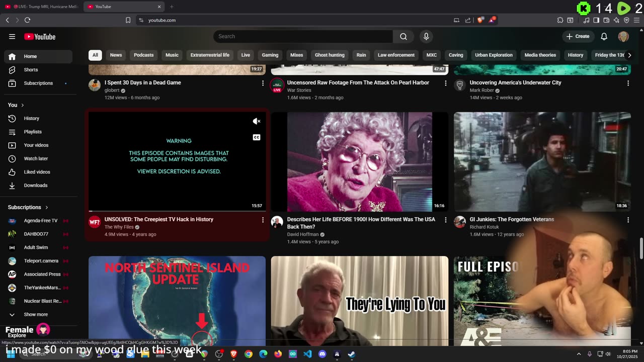Open options for Underwater City video

coord(628,83)
